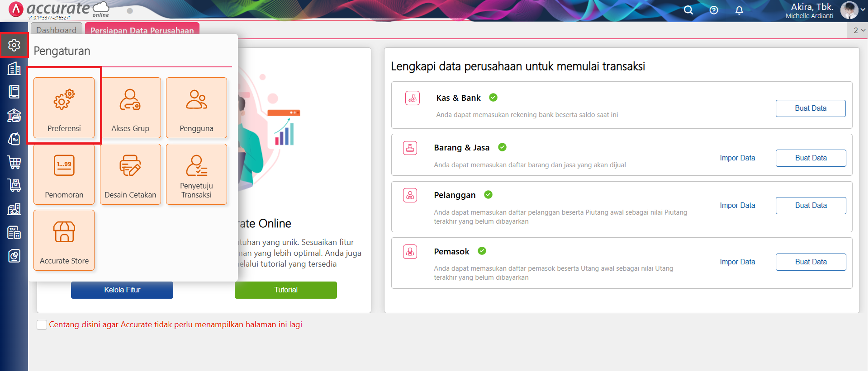This screenshot has height=371, width=868.
Task: Open the Akses Grup tile
Action: point(130,108)
